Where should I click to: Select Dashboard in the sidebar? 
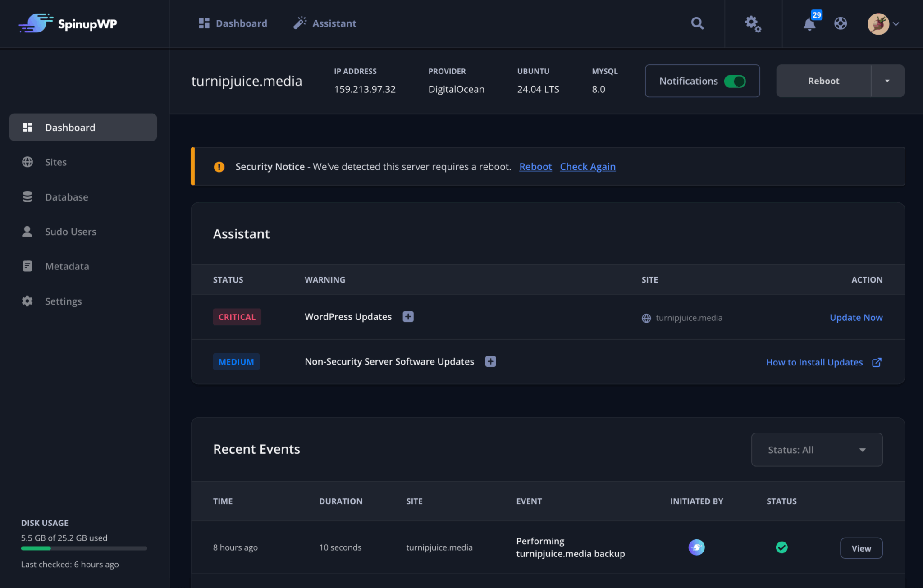(x=83, y=127)
